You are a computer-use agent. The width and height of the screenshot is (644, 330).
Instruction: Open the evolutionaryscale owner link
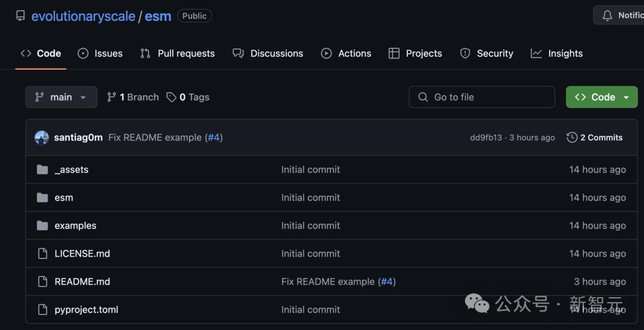(83, 16)
